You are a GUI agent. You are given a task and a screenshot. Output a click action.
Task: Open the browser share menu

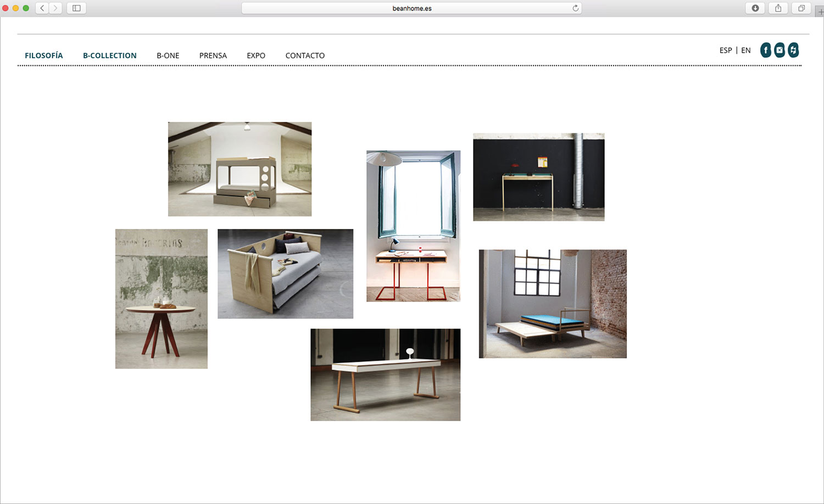point(778,8)
